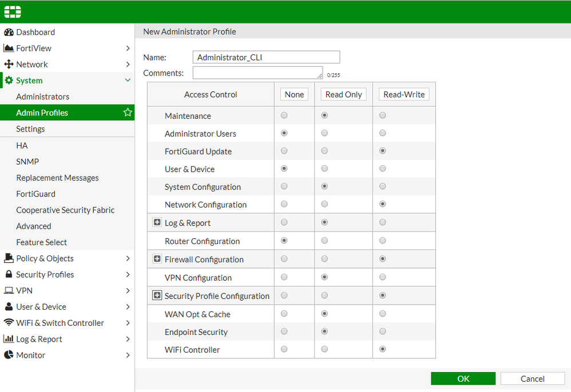The height and width of the screenshot is (392, 571).
Task: Open the Administrators menu item
Action: click(x=43, y=97)
